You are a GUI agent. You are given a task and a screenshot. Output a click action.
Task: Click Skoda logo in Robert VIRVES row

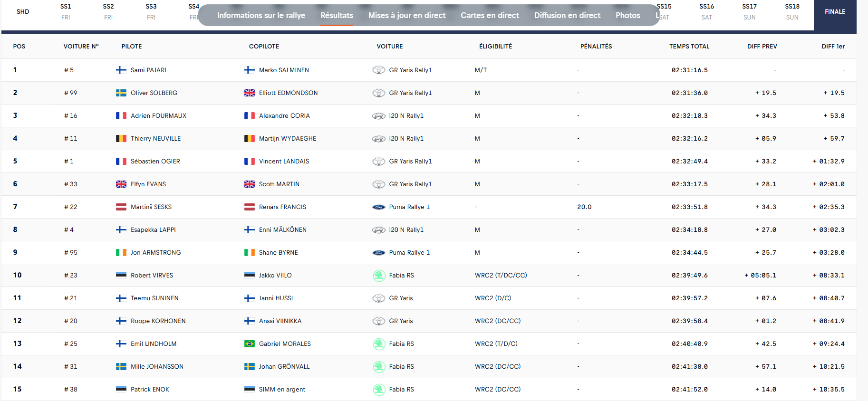click(x=379, y=275)
